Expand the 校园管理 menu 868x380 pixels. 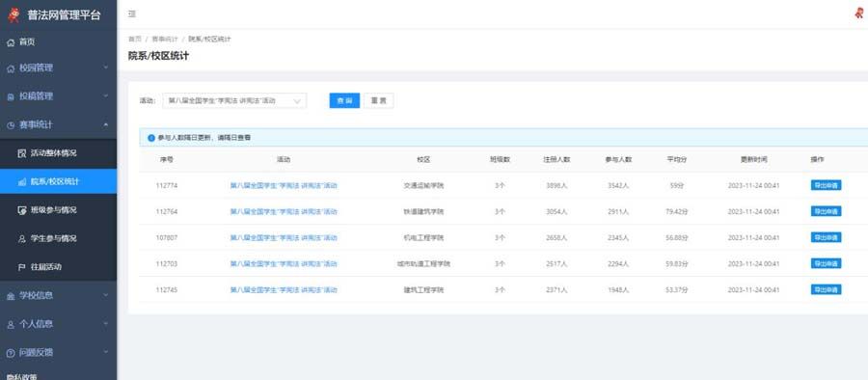point(58,68)
